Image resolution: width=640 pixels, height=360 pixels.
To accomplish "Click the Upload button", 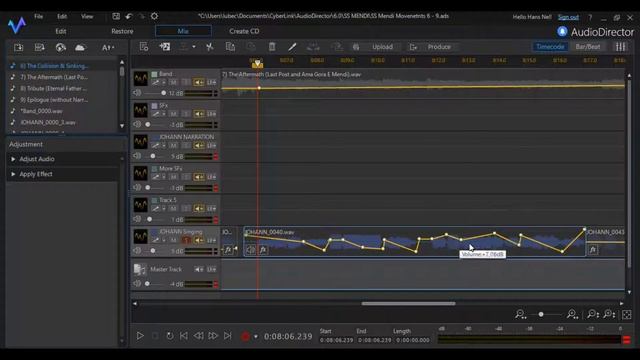I will click(x=382, y=47).
